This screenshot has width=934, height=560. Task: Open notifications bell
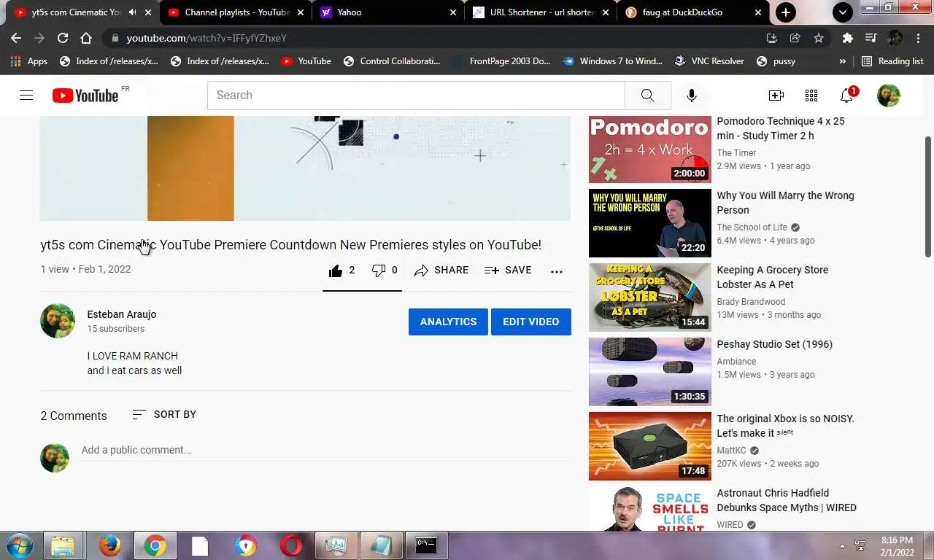(846, 96)
